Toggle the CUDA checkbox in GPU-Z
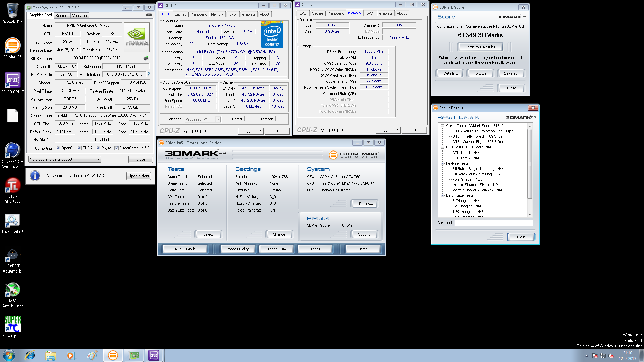 [79, 148]
